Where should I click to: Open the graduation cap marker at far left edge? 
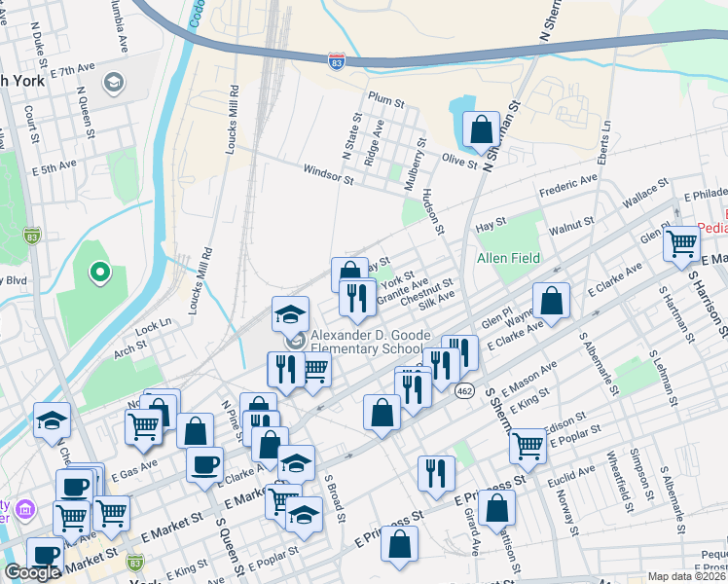tap(52, 421)
